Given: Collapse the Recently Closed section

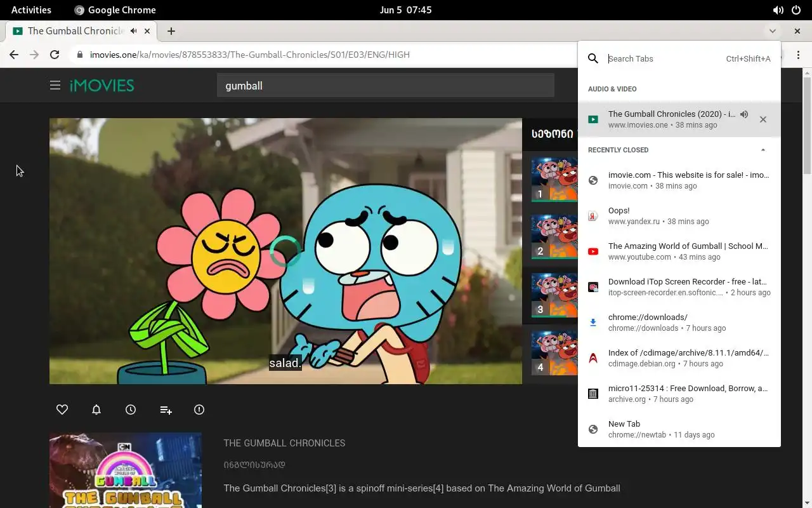Looking at the screenshot, I should tap(763, 150).
